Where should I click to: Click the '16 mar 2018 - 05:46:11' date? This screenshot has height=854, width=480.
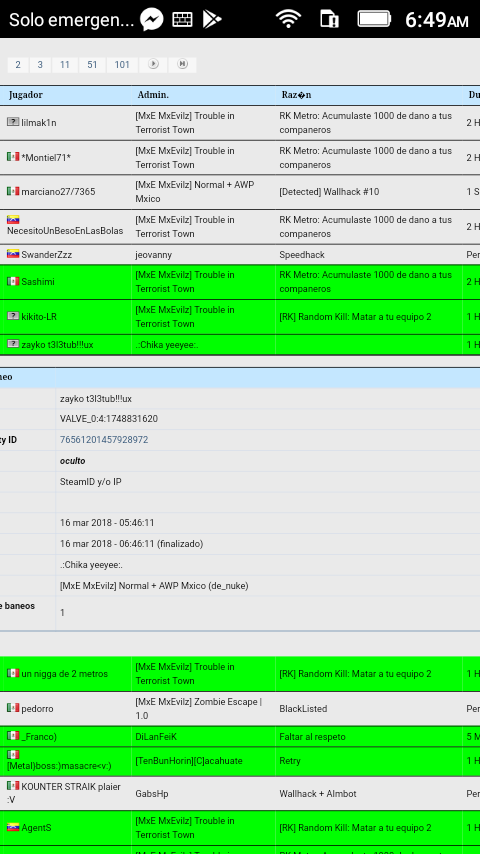(x=107, y=523)
